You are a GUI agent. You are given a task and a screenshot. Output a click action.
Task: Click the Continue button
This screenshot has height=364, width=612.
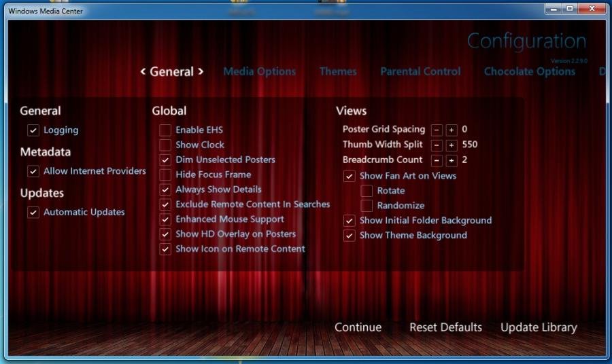(x=358, y=327)
